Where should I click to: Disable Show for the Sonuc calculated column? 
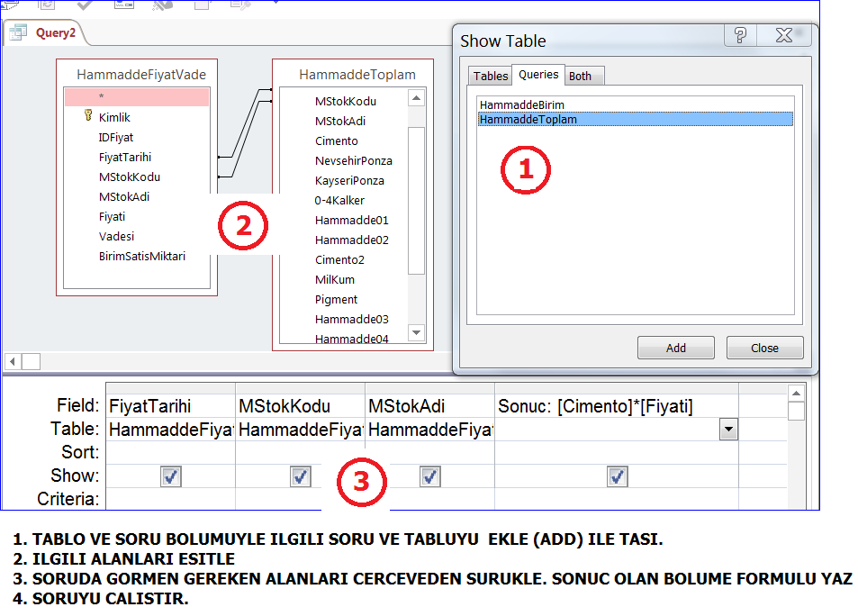(617, 476)
